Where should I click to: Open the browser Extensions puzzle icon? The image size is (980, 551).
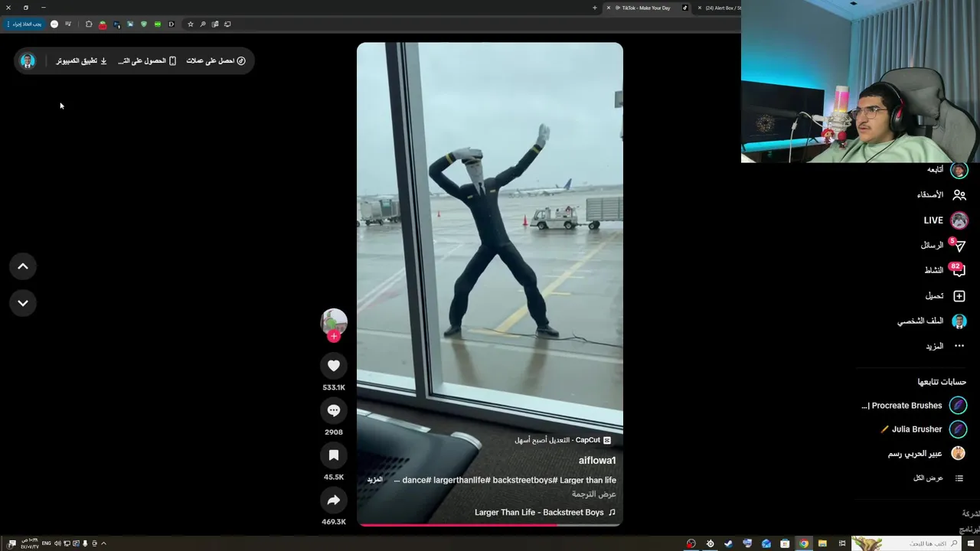pos(89,24)
